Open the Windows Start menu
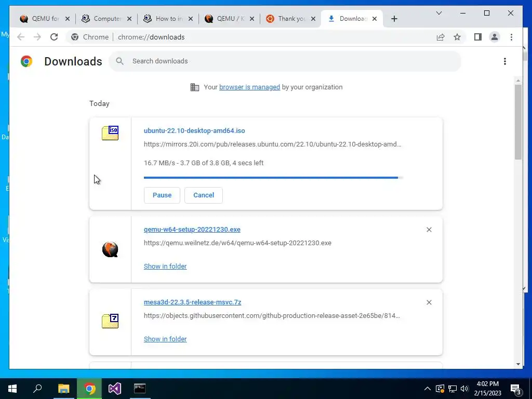Screen dimensions: 532x399 pyautogui.click(x=12, y=389)
